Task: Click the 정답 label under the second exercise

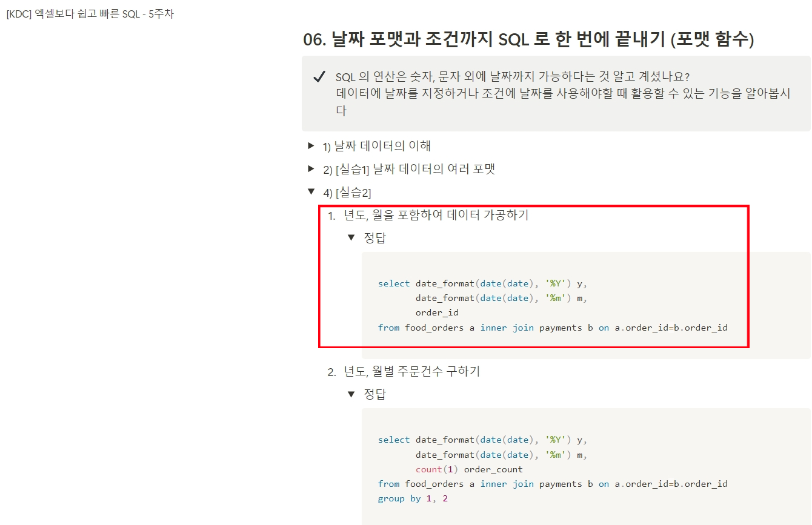Action: [374, 394]
